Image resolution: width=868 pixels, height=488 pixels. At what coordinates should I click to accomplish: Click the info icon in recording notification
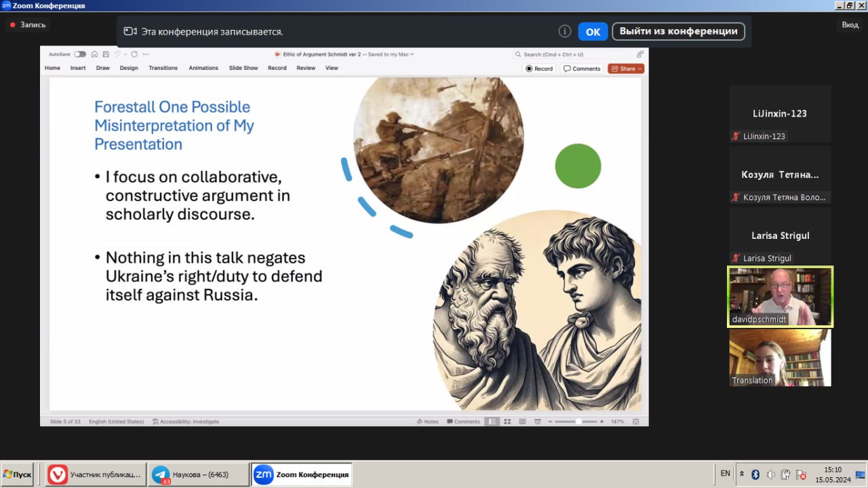564,31
